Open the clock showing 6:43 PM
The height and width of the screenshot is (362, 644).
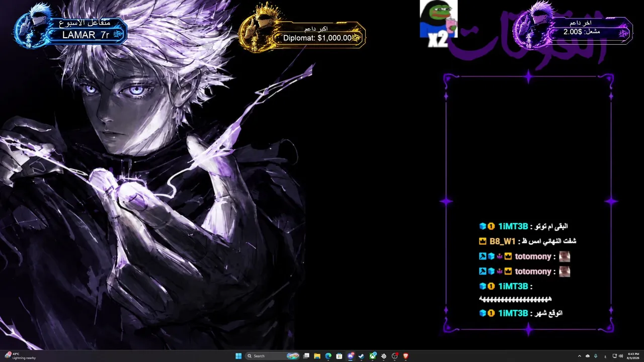pyautogui.click(x=633, y=356)
